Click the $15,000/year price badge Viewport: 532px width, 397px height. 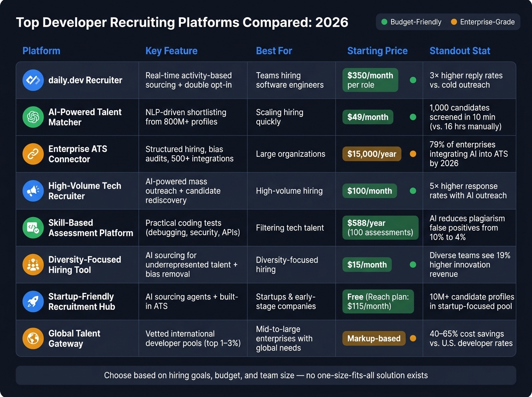(372, 154)
